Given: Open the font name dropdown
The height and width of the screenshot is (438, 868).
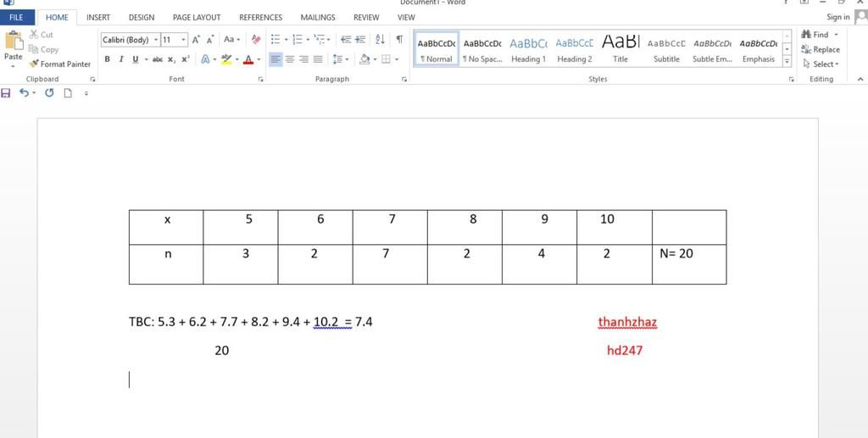Looking at the screenshot, I should 156,40.
